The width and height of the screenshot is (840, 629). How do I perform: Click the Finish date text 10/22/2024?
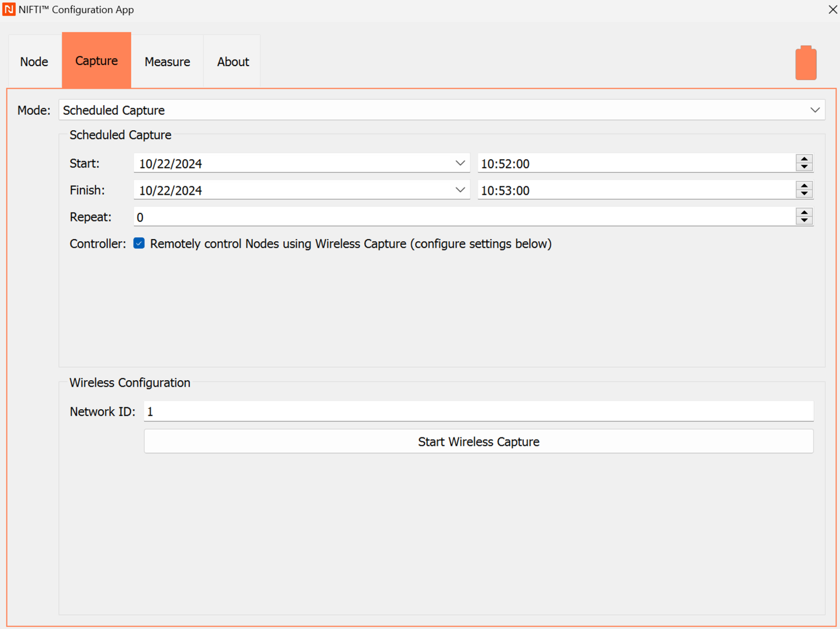pyautogui.click(x=171, y=190)
